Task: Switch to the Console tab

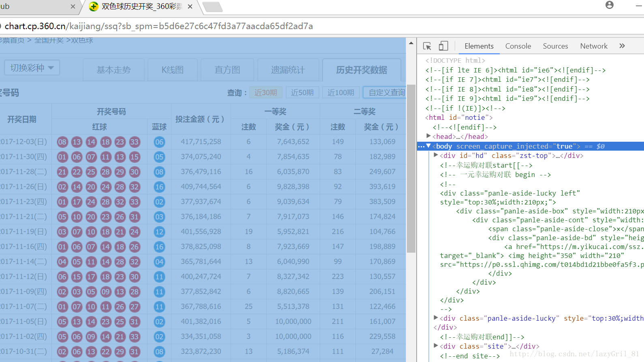Action: click(x=518, y=46)
